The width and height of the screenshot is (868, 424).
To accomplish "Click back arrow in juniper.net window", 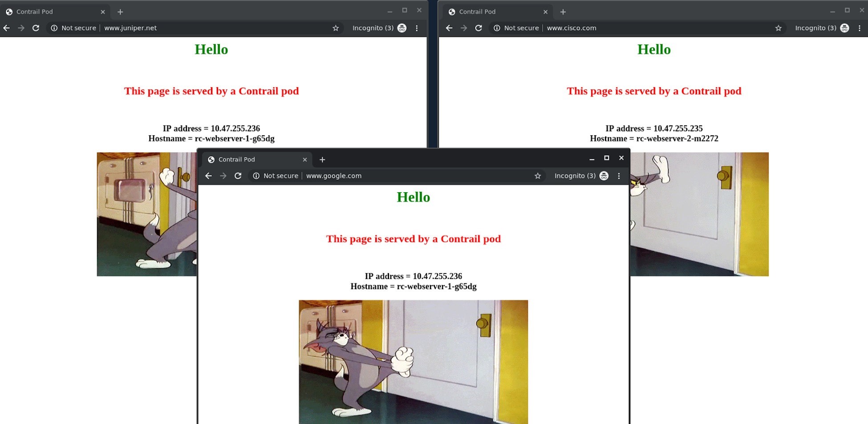I will [x=7, y=28].
